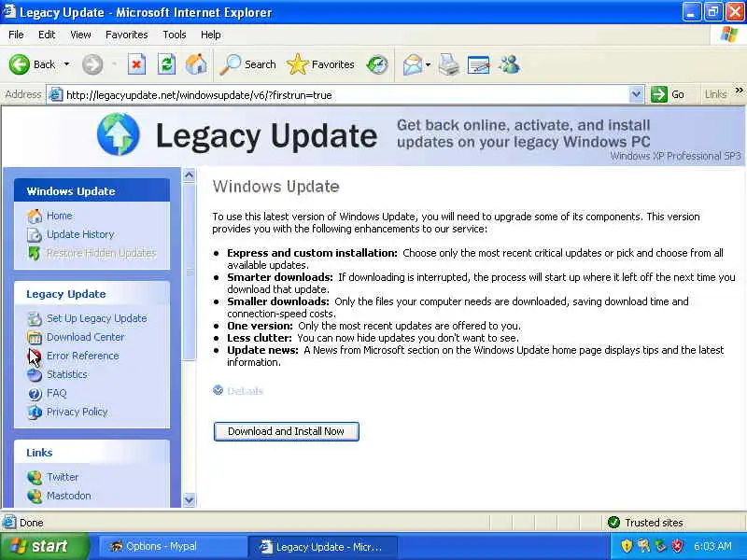Open the sidebar Home link
Screen dimensions: 747x560
(60, 216)
